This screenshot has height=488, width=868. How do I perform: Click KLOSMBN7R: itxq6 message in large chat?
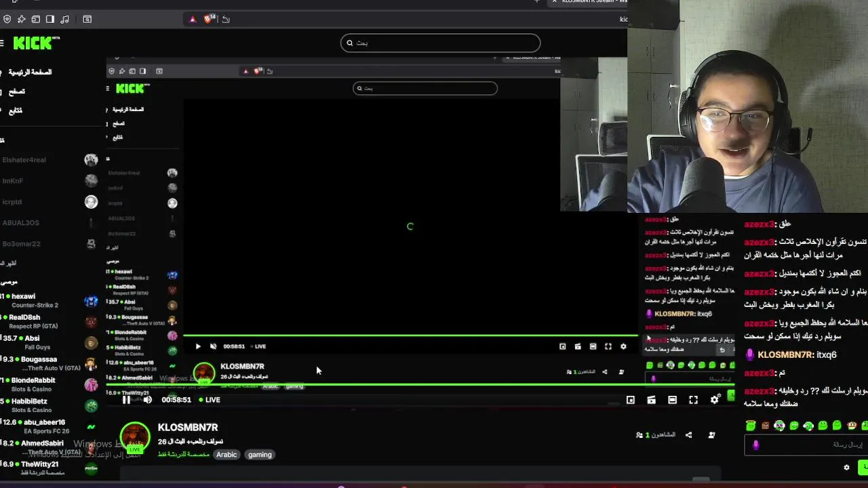click(x=790, y=354)
